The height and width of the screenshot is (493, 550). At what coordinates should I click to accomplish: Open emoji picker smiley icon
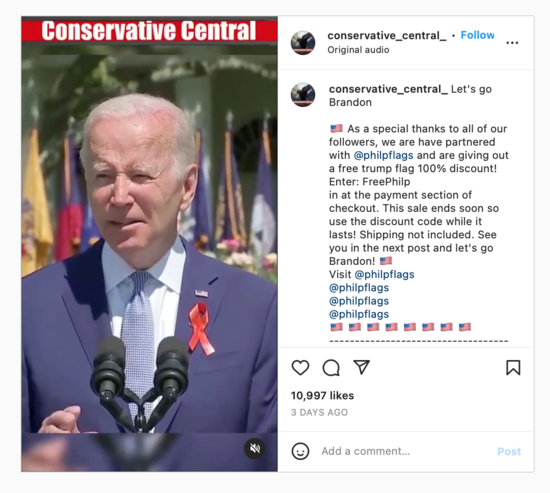pos(300,451)
